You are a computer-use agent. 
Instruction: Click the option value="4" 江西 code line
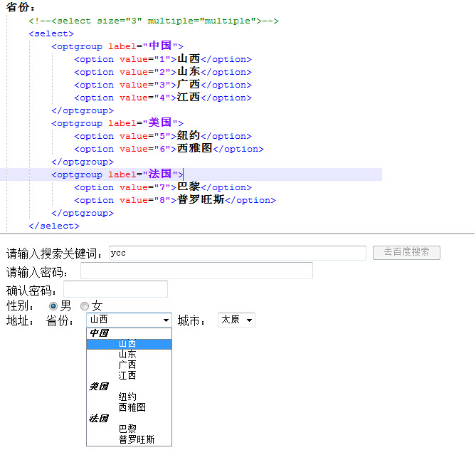tap(163, 98)
